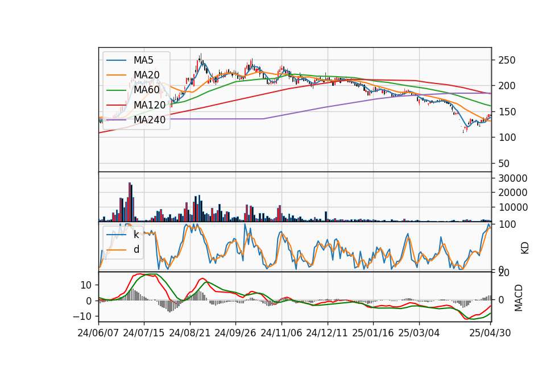Click the 30000 volume axis label
The height and width of the screenshot is (392, 546).
tap(513, 178)
